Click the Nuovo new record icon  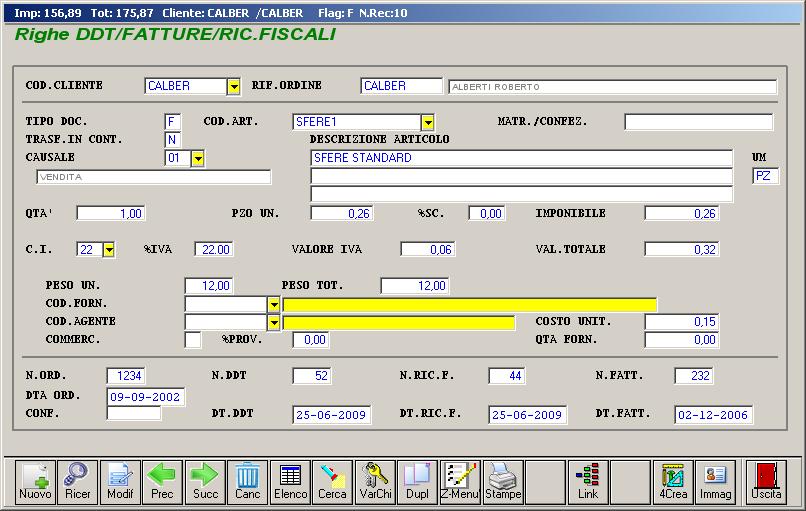tap(35, 481)
